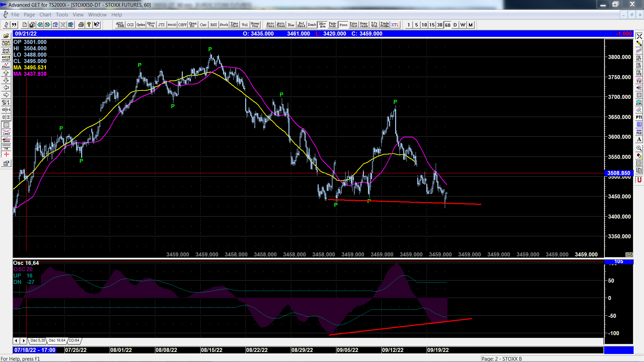Click the context help arrow-question icon
This screenshot has width=644, height=362.
coord(97,25)
